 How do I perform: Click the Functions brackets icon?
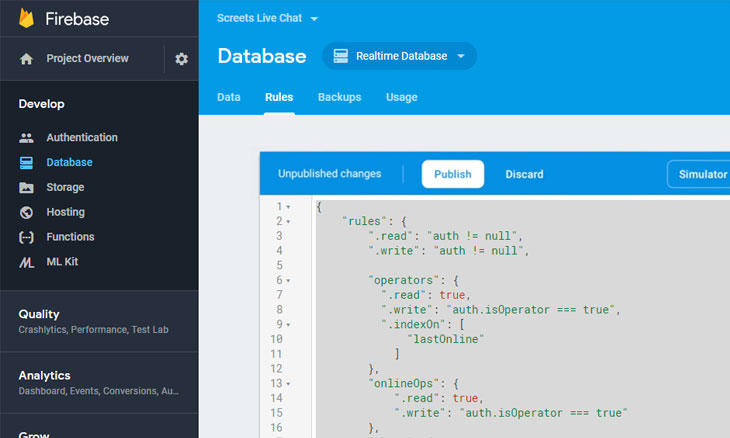point(27,237)
